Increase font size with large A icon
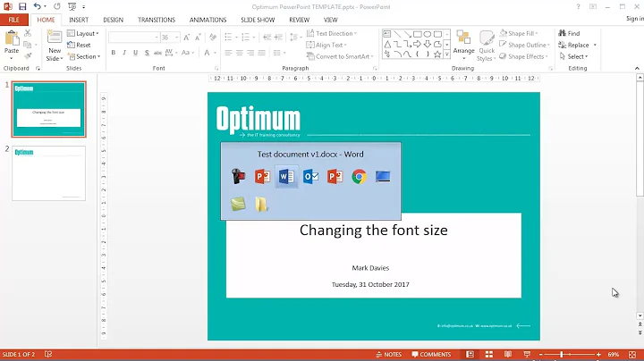This screenshot has height=361, width=644. pyautogui.click(x=186, y=38)
